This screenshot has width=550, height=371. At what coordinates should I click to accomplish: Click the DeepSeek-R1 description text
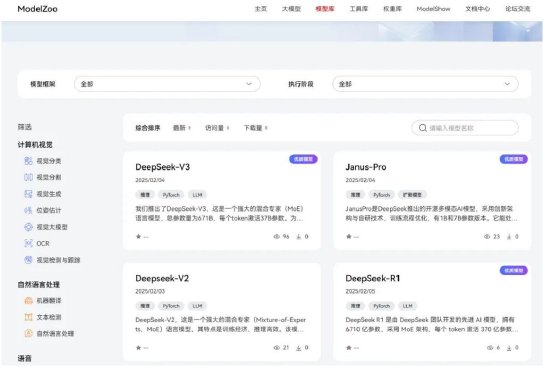click(431, 325)
